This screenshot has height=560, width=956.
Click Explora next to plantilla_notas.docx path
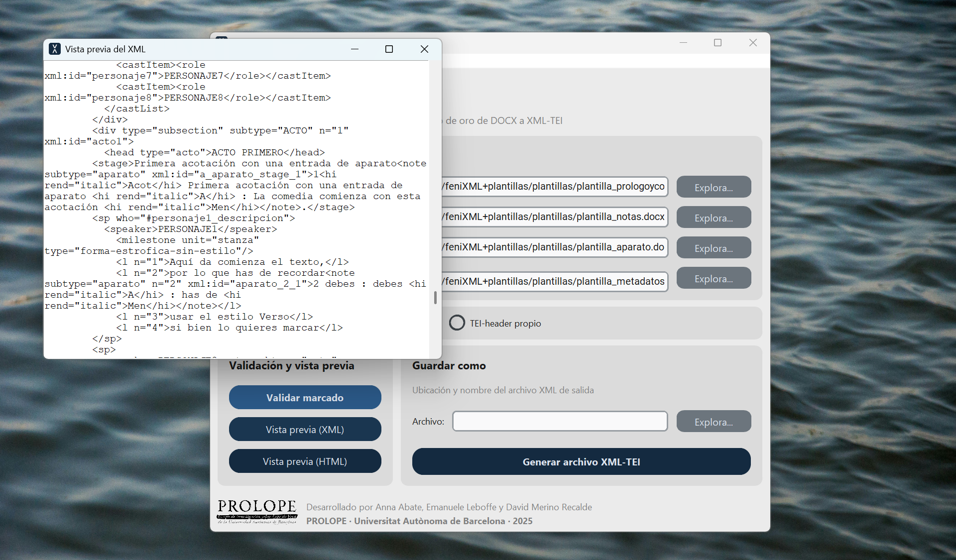point(713,217)
